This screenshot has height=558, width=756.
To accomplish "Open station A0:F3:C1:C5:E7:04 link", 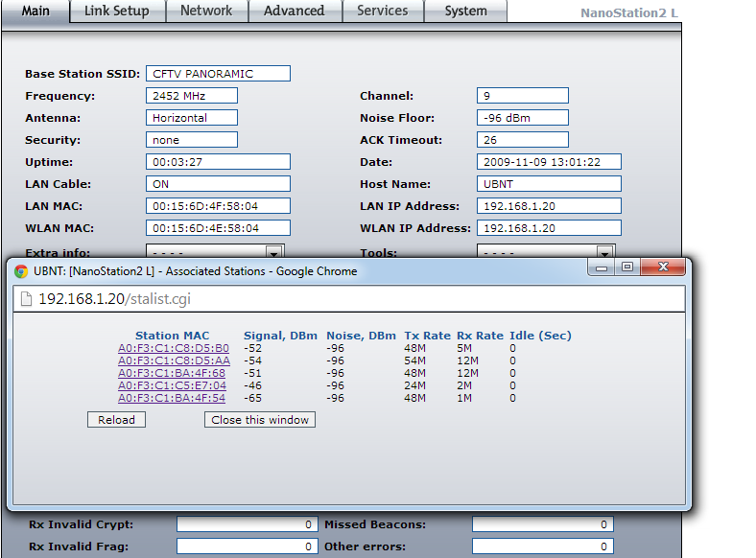I will pos(172,386).
